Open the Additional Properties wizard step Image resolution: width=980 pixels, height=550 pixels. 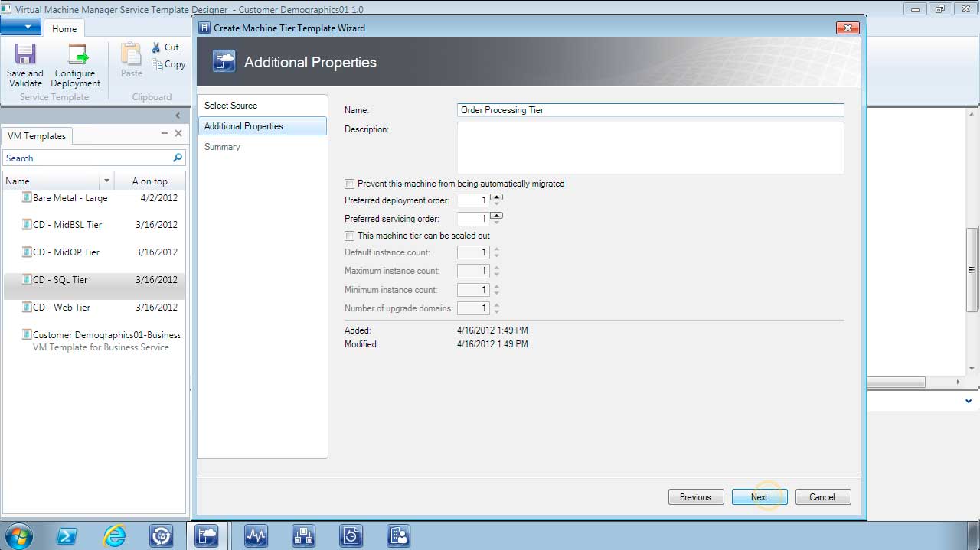tap(262, 126)
